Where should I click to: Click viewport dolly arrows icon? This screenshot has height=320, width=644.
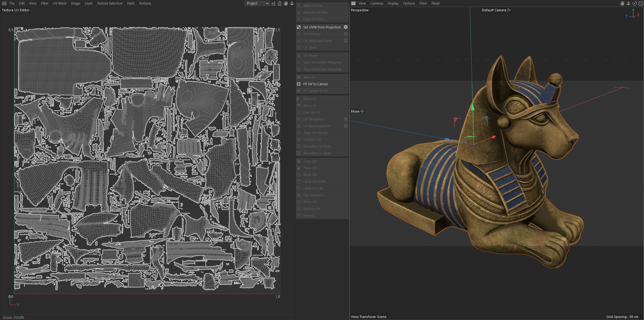point(628,3)
